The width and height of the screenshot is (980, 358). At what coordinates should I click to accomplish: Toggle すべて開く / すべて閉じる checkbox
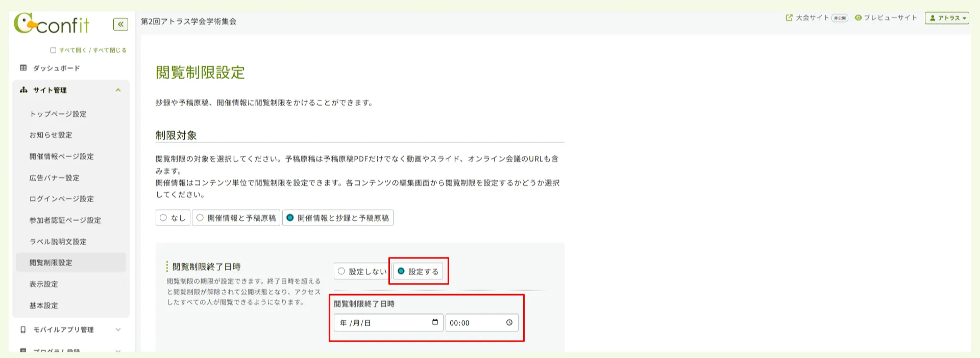tap(53, 50)
